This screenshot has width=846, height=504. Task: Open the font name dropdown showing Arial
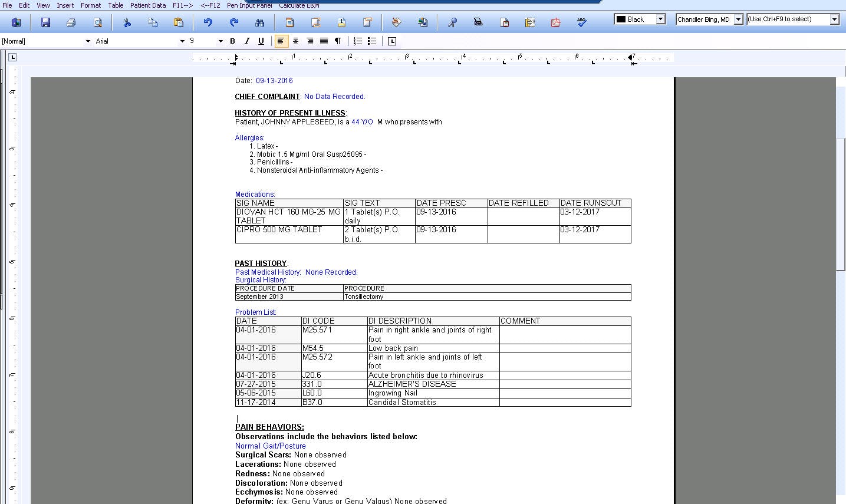click(x=182, y=41)
